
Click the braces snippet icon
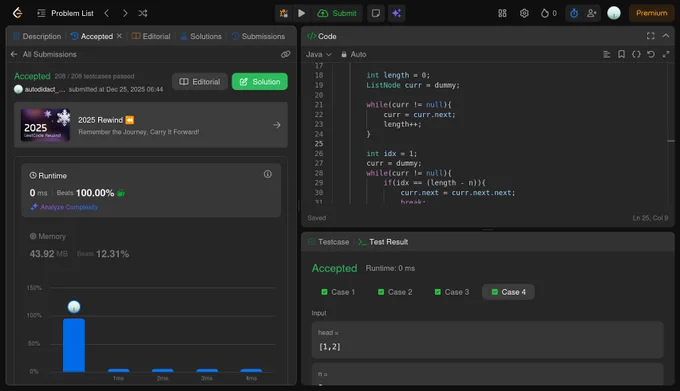(636, 54)
